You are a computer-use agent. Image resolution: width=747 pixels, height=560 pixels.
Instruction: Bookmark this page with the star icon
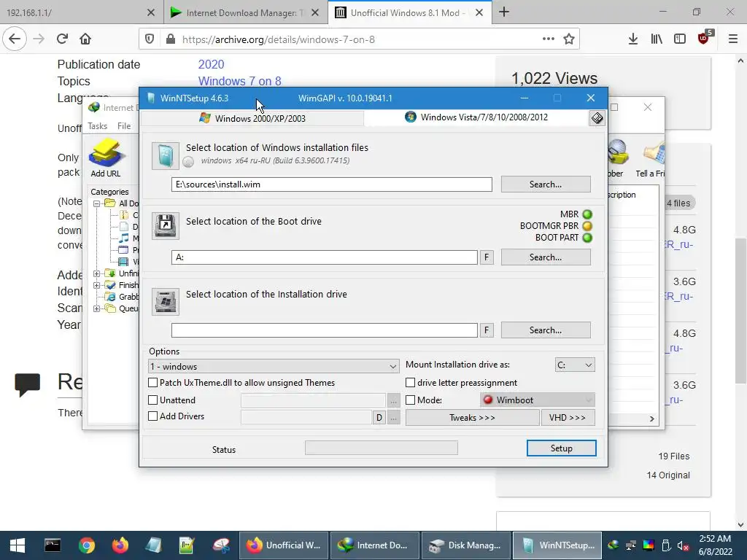569,39
